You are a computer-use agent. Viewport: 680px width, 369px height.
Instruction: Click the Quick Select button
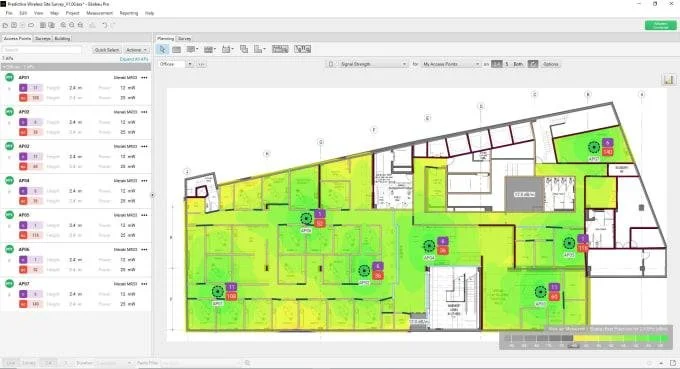click(107, 50)
